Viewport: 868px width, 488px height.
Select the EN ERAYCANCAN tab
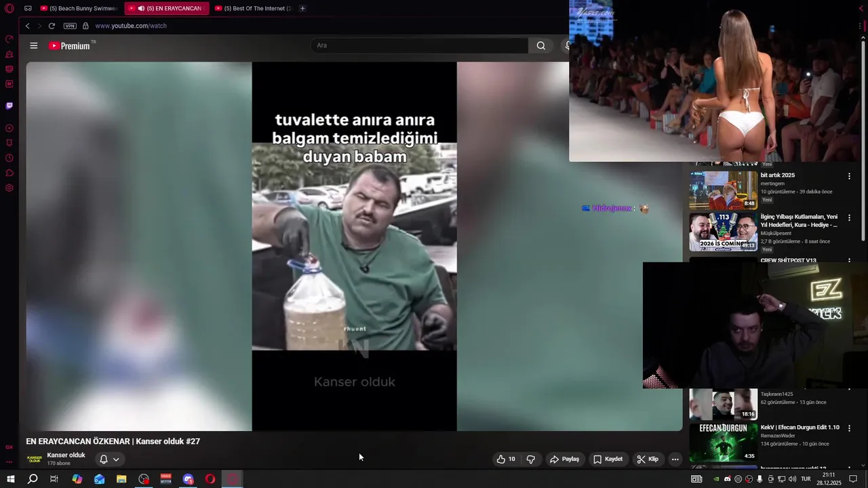coord(168,8)
